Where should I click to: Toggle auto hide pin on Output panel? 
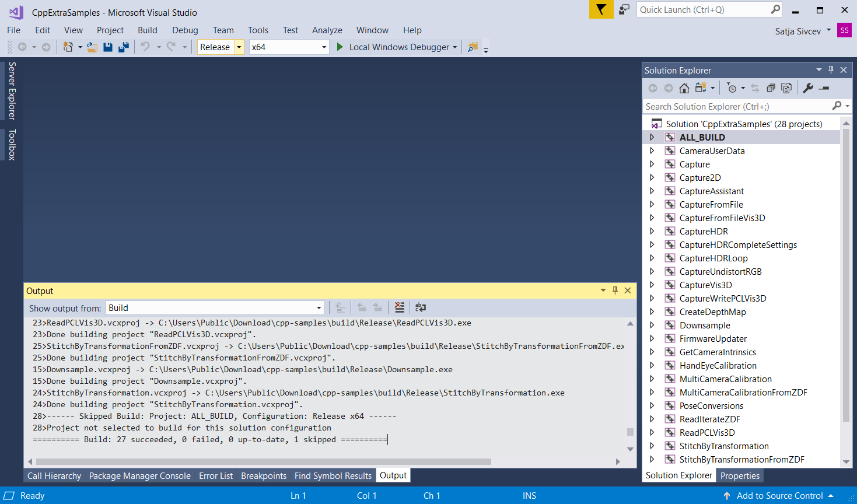click(615, 290)
